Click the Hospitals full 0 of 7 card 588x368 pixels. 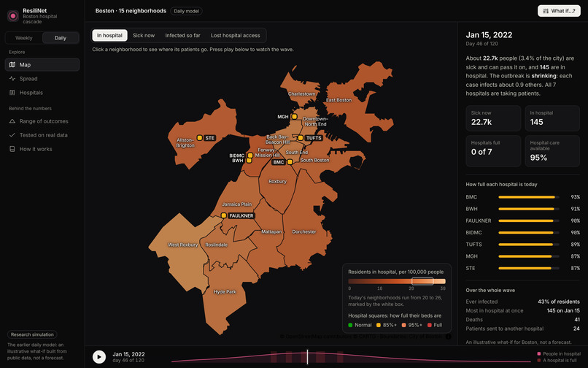[x=493, y=151]
